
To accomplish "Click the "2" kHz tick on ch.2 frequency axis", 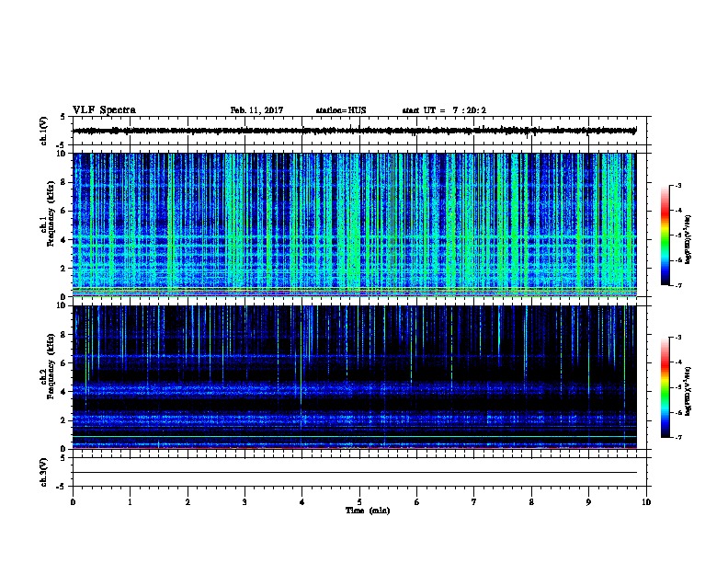I will [x=63, y=420].
